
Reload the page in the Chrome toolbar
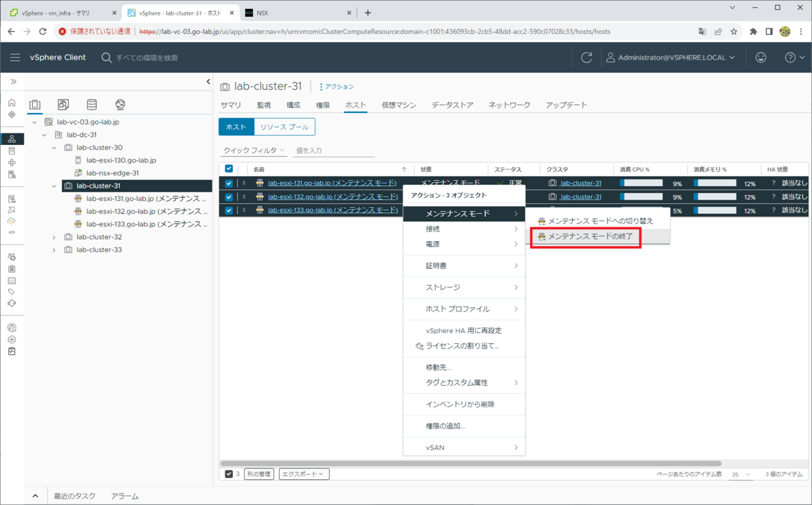tap(43, 31)
